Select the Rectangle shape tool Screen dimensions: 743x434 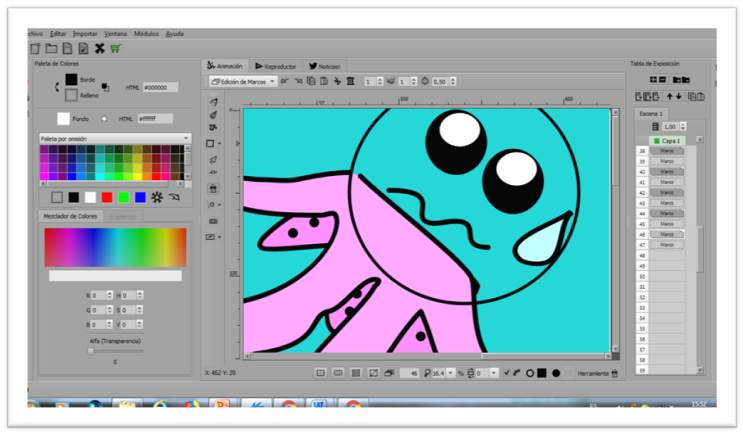pos(210,144)
